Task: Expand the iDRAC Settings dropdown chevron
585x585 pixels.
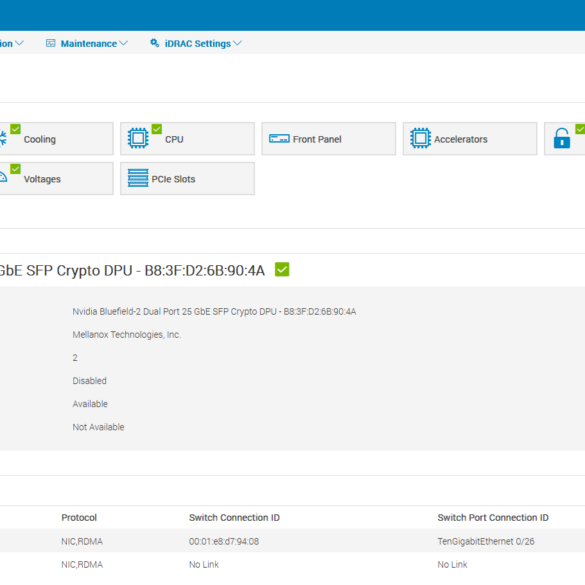Action: pyautogui.click(x=237, y=43)
